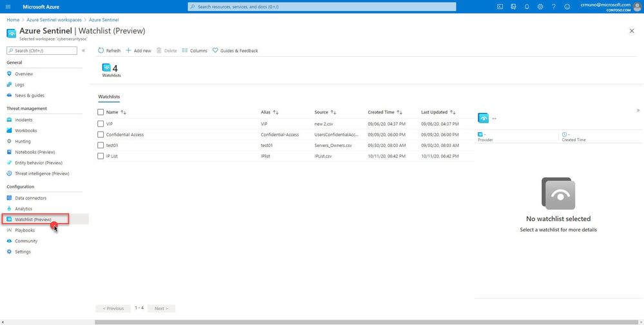Click the Notebooks (Preview) icon
Screen dimensions: 644x325
[10, 152]
